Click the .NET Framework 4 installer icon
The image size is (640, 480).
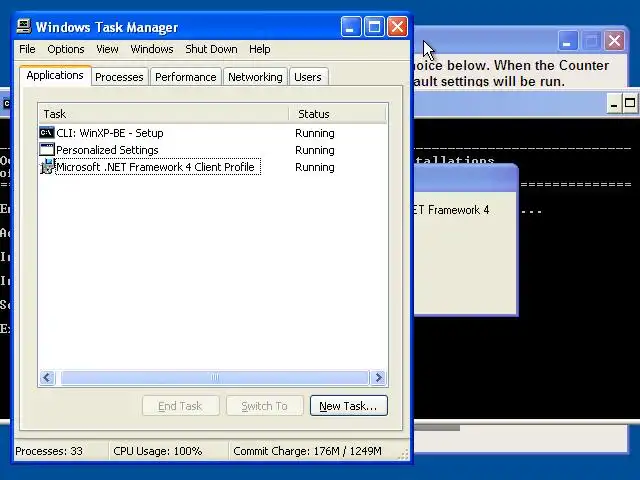[47, 167]
